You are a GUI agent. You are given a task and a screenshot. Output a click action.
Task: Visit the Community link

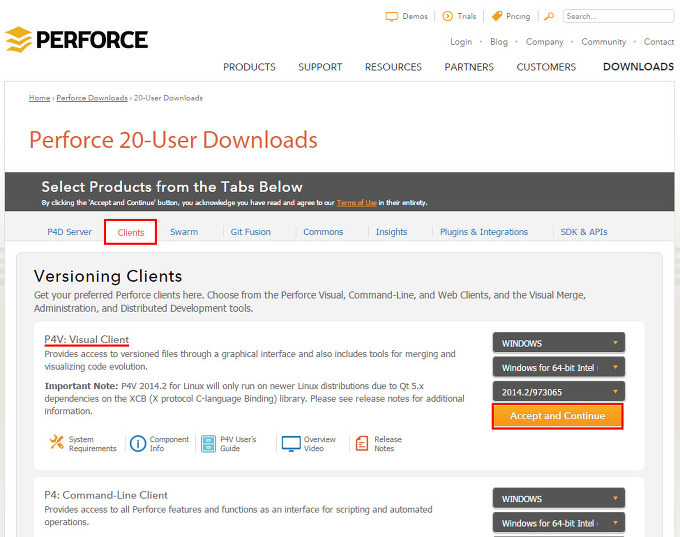(x=604, y=42)
